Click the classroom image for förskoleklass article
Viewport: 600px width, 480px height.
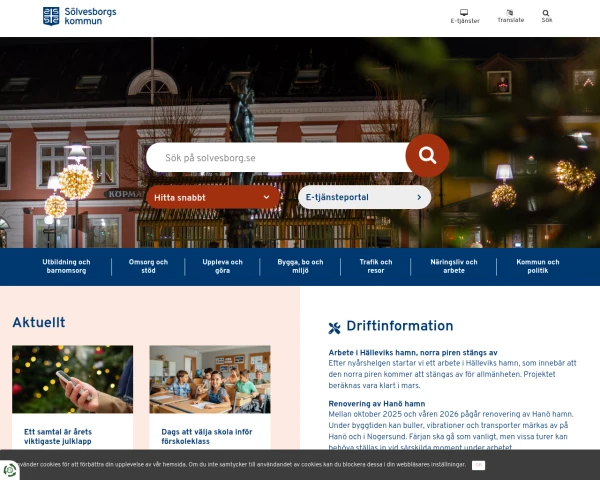tap(210, 379)
